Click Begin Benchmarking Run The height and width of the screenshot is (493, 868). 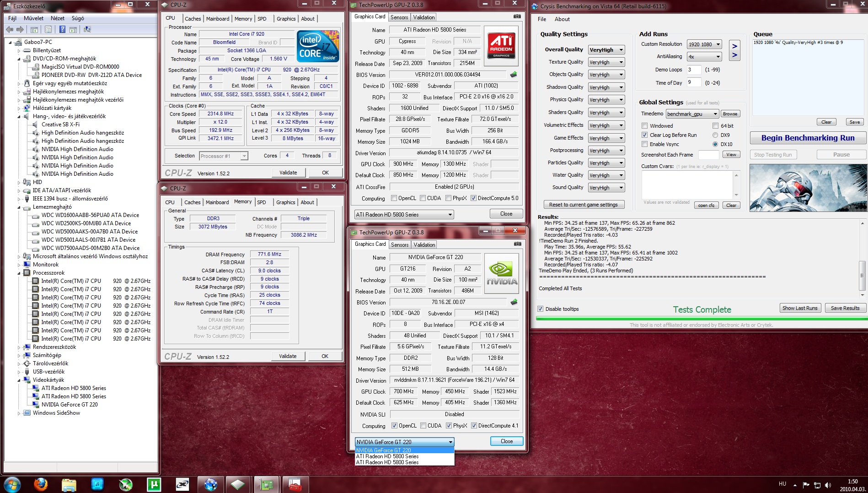[x=808, y=138]
